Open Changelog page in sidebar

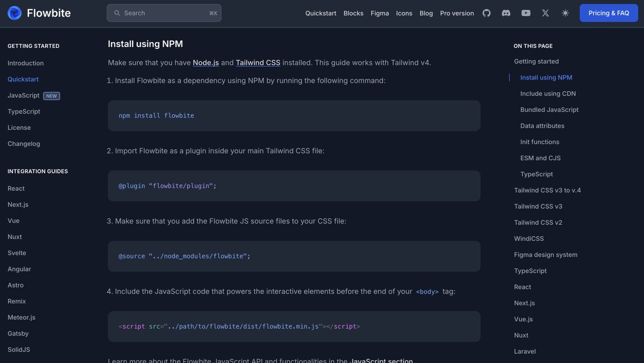click(x=24, y=144)
